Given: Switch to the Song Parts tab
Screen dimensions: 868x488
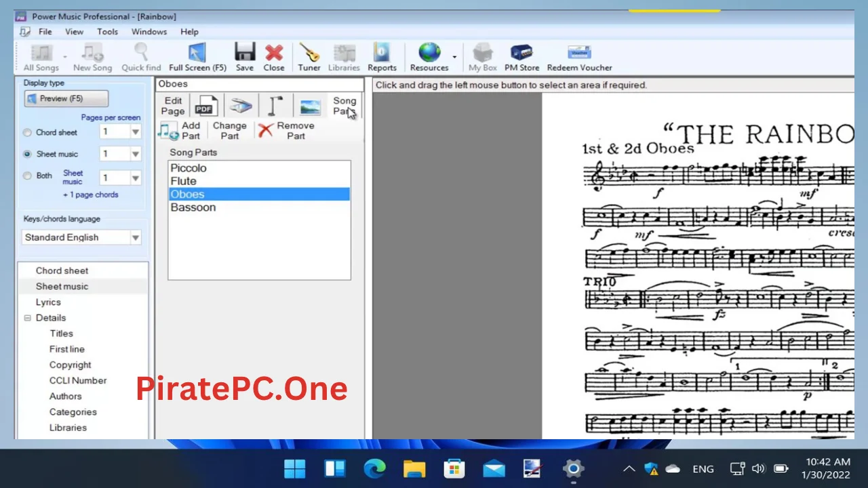Looking at the screenshot, I should click(x=344, y=106).
